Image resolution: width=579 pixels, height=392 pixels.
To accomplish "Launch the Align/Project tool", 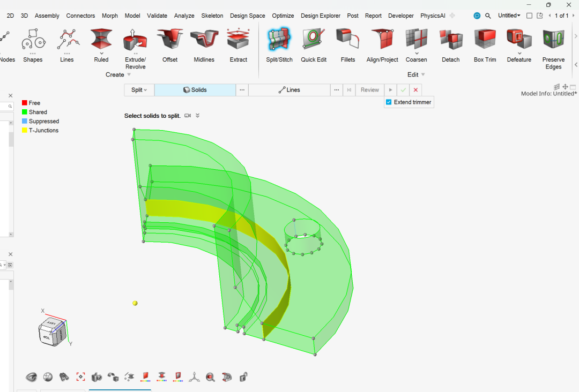I will click(382, 40).
